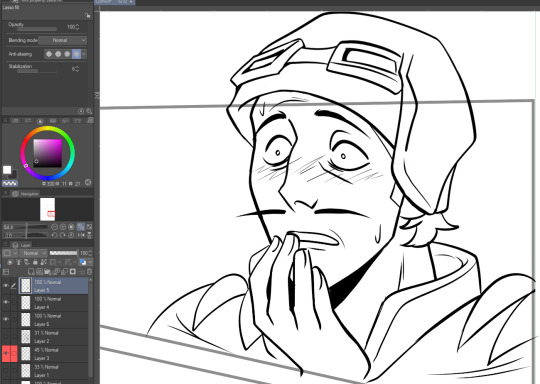Screen dimensions: 540x384
Task: Rotate canvas left in Navigator
Action: 54,235
